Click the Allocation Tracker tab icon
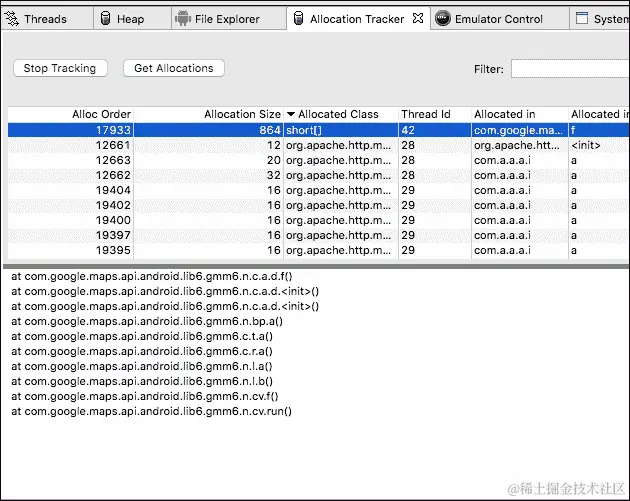Screen dimensions: 630x501 [x=298, y=18]
